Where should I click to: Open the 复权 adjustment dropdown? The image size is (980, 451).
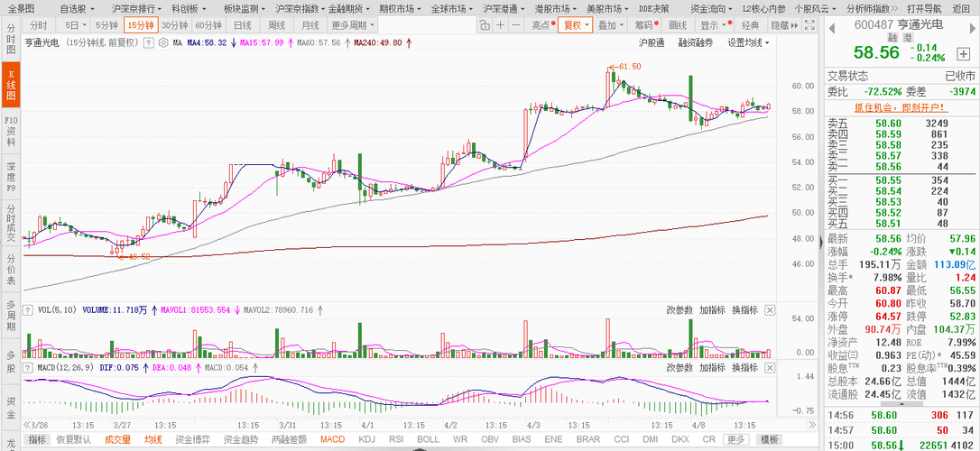(x=576, y=25)
